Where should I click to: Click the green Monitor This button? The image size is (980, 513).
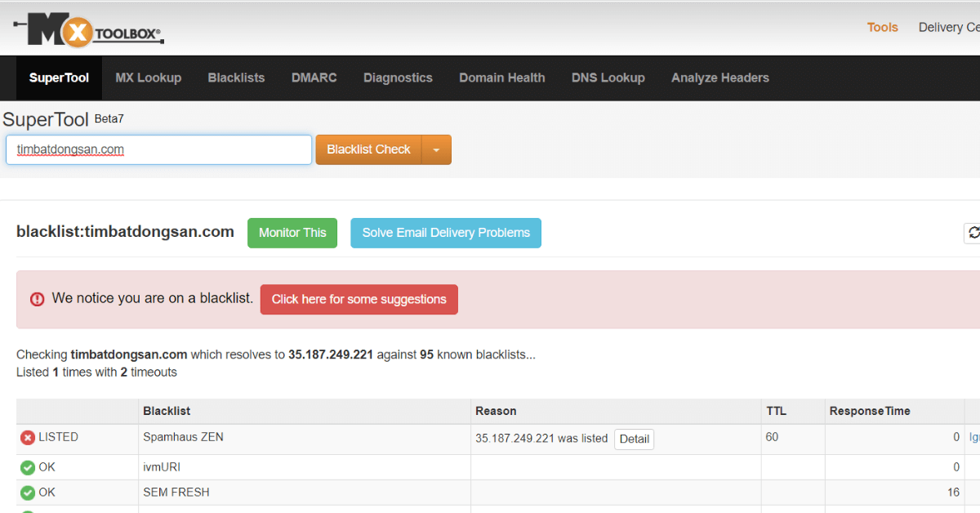(292, 233)
